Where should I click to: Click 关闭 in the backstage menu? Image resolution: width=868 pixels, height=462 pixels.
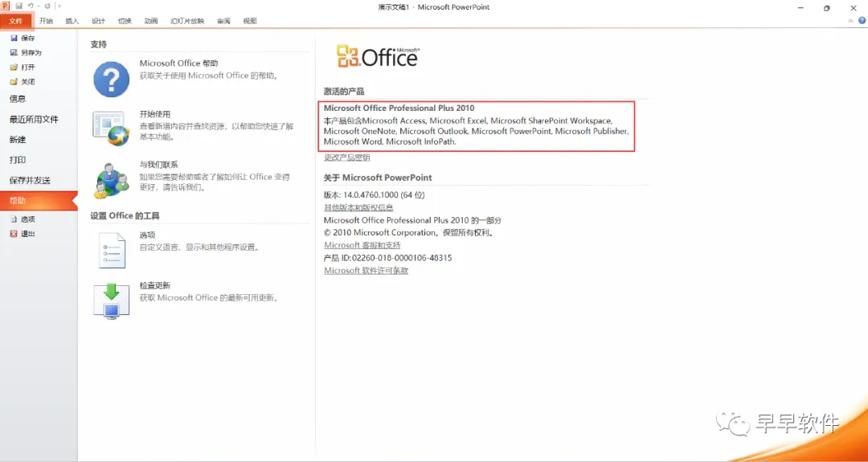point(23,81)
